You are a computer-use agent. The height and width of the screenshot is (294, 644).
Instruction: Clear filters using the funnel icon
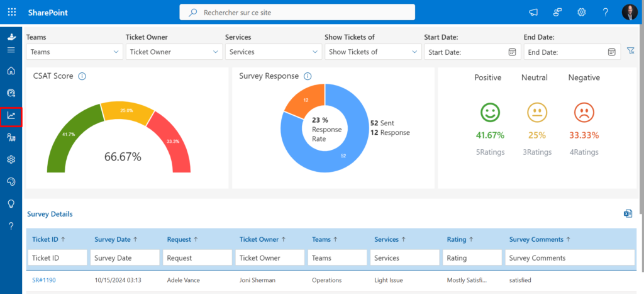630,50
